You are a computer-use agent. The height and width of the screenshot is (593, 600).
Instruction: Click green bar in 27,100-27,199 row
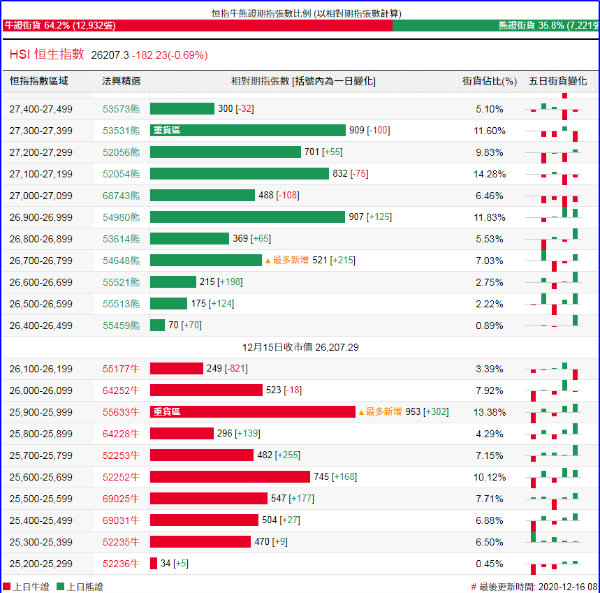(239, 173)
